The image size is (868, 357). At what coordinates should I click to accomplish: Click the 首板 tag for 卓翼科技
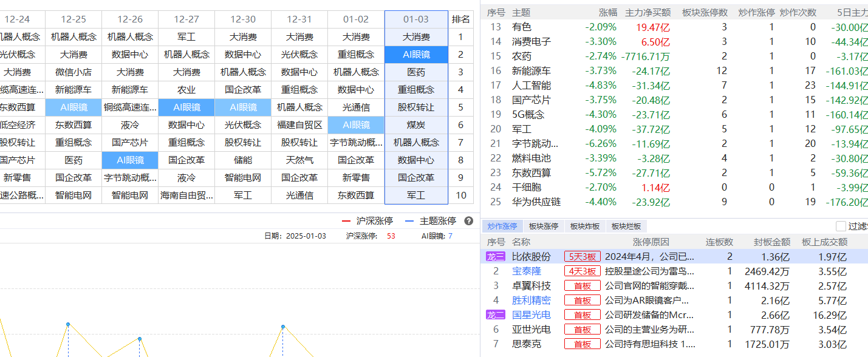click(583, 285)
